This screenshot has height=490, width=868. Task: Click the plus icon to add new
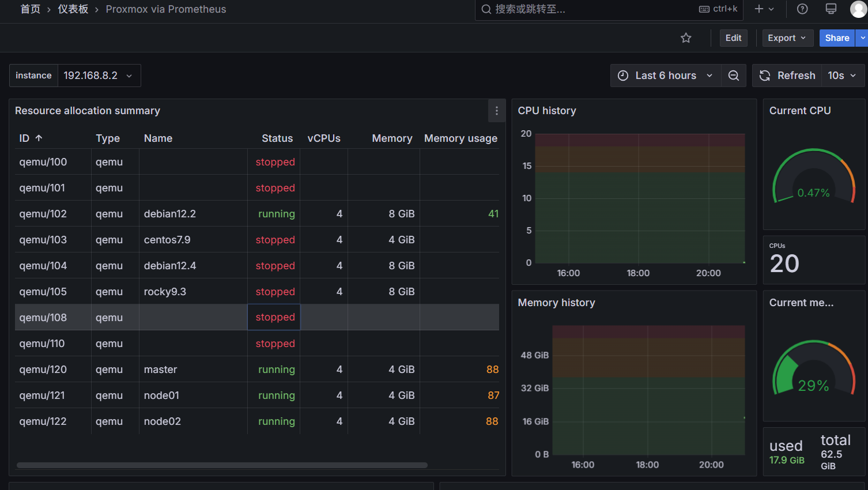click(764, 9)
